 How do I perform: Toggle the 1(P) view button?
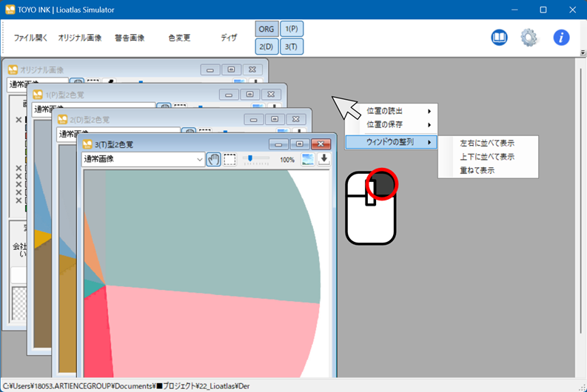coord(292,29)
